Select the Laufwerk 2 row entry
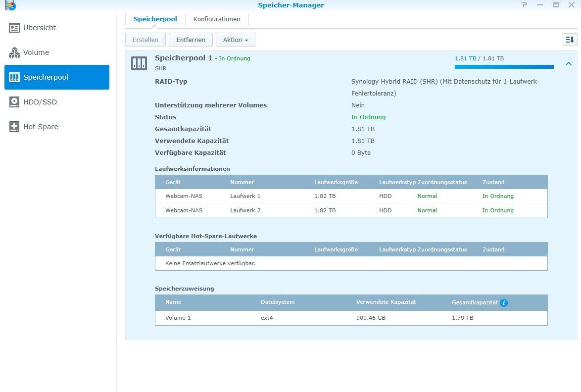The height and width of the screenshot is (392, 581). tap(351, 210)
